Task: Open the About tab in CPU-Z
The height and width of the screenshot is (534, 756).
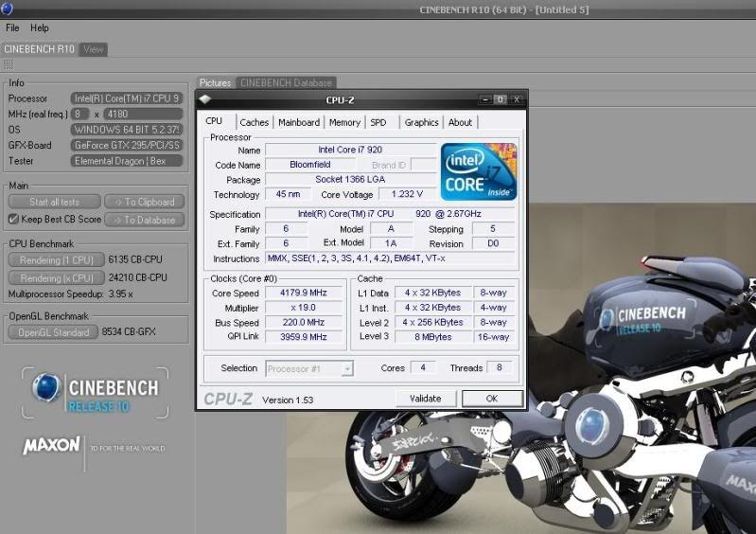Action: coord(460,122)
